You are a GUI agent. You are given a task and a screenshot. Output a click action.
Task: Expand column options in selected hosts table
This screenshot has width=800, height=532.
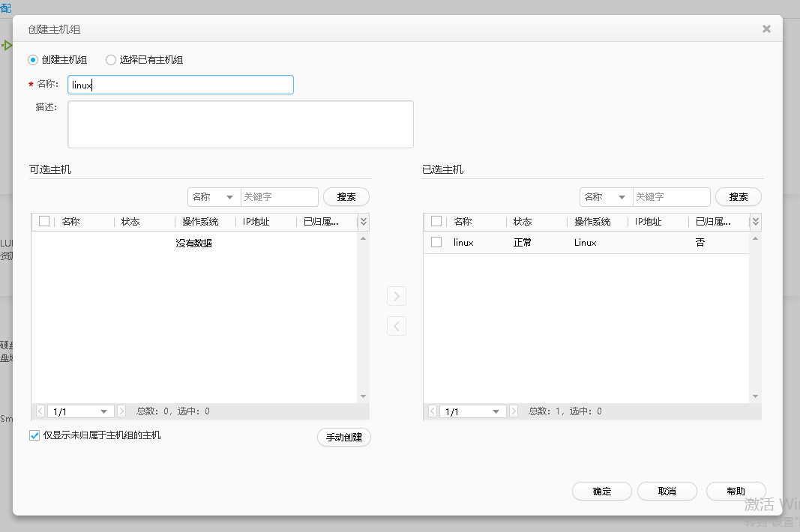point(756,222)
